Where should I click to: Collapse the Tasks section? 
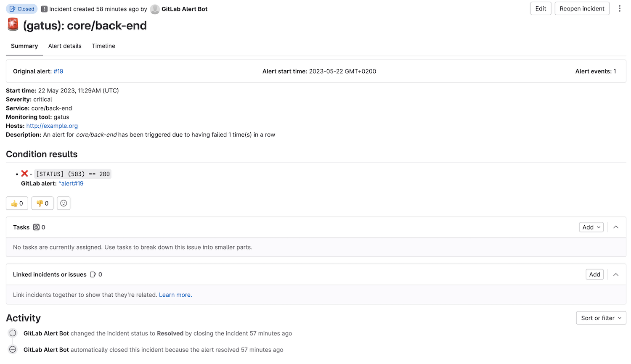616,227
